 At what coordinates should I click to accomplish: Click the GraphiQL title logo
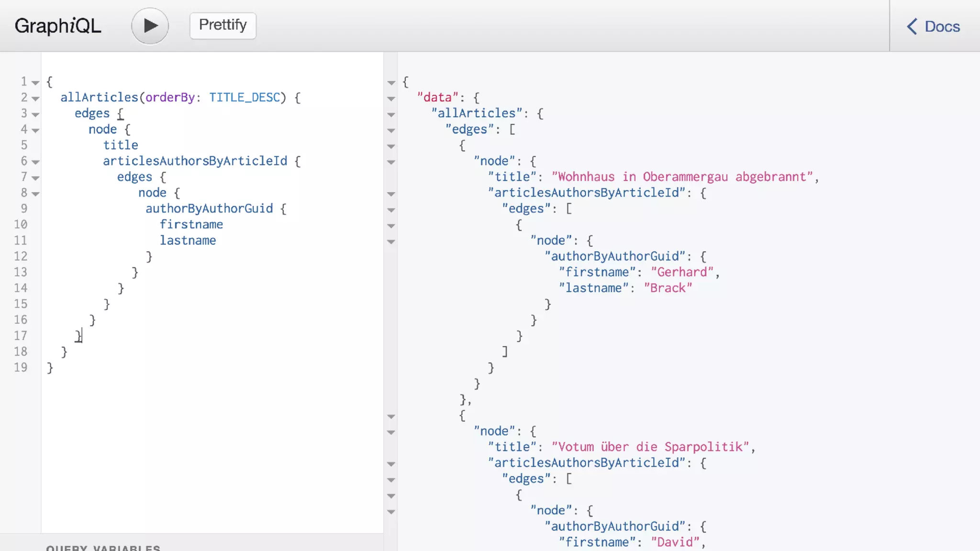[58, 26]
